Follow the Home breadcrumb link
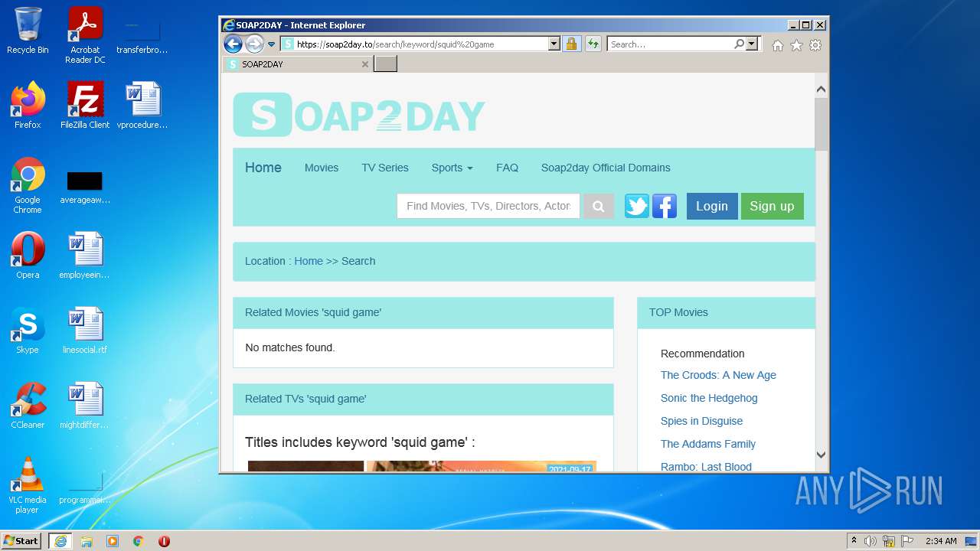This screenshot has width=980, height=551. 309,261
